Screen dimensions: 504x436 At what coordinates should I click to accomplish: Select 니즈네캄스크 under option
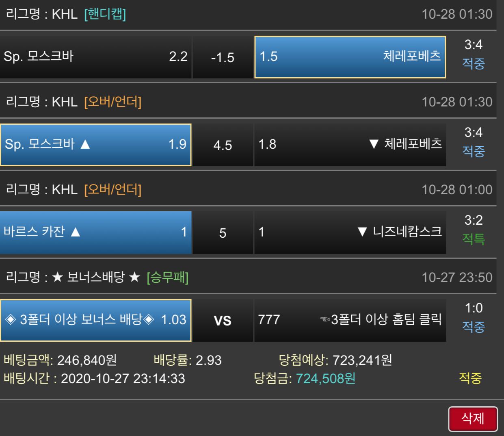(350, 232)
